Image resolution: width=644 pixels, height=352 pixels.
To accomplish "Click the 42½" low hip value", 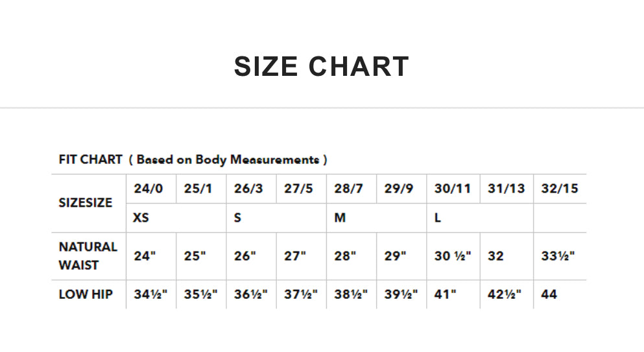I will coord(505,294).
